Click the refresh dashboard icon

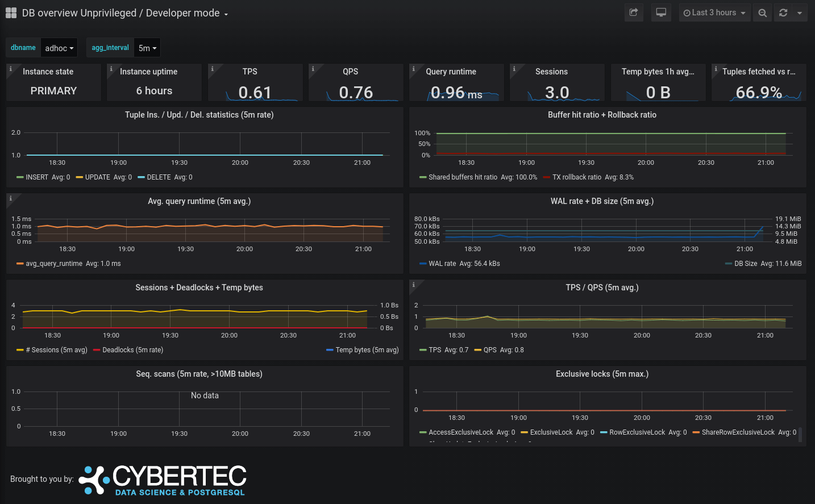[x=783, y=13]
